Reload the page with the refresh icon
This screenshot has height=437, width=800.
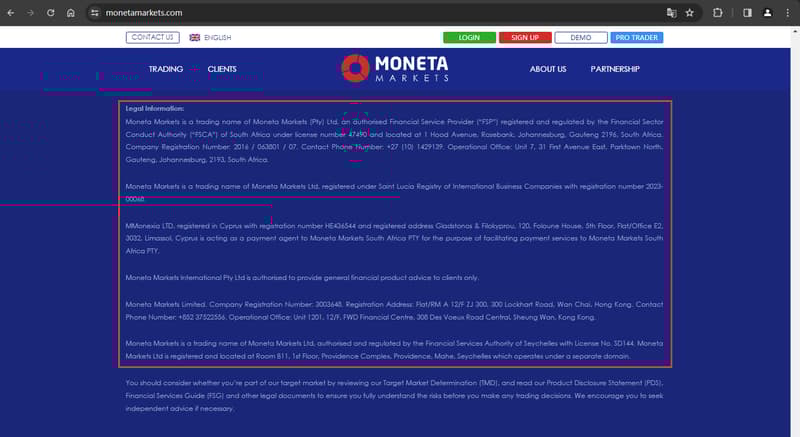(51, 13)
